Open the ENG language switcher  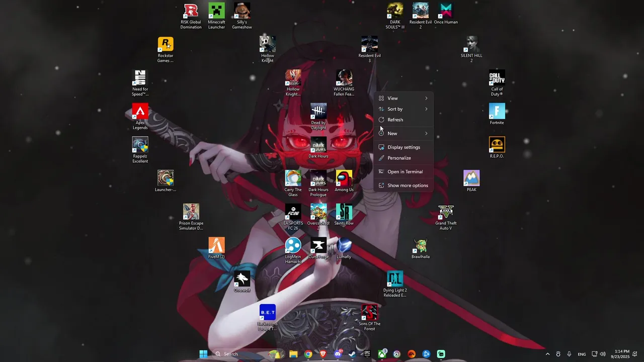pyautogui.click(x=582, y=354)
